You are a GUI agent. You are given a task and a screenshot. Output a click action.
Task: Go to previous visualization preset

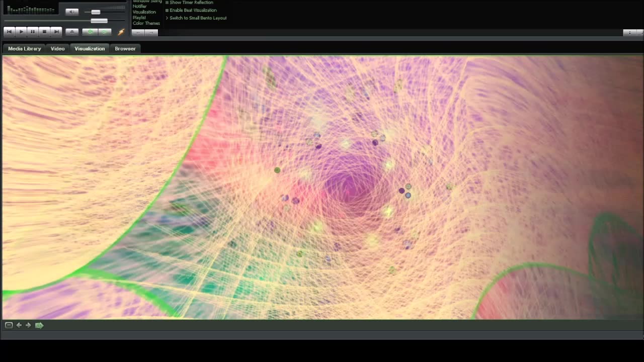click(x=19, y=325)
